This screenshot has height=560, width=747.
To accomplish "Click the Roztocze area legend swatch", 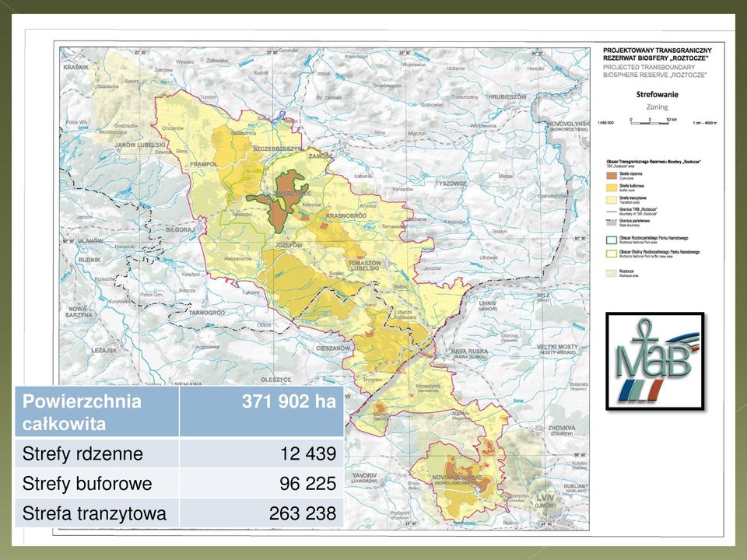I will 612,274.
